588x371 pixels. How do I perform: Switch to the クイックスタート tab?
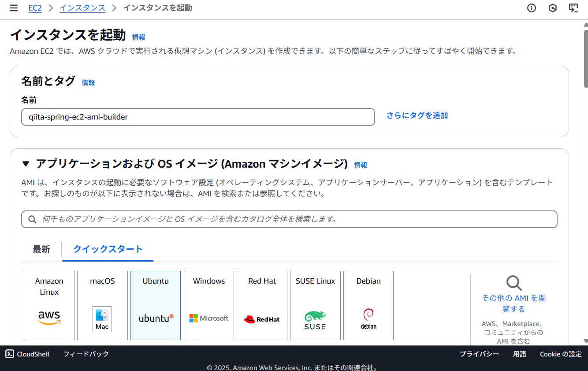tap(108, 249)
